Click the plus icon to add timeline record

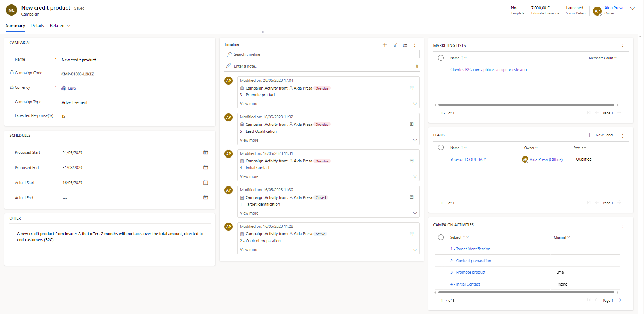coord(385,45)
